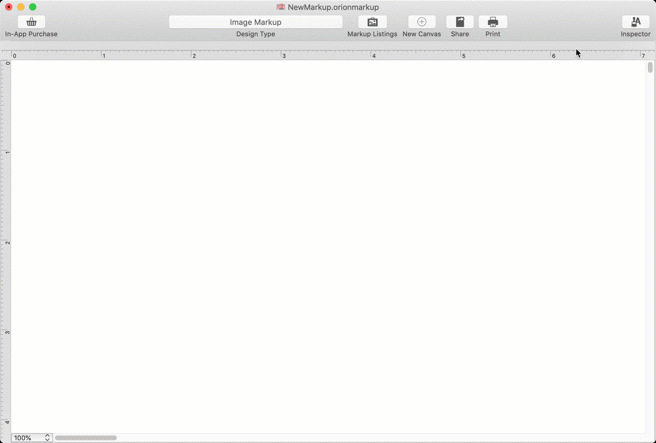Open the In-App Purchase basket
This screenshot has height=443, width=656.
point(31,22)
